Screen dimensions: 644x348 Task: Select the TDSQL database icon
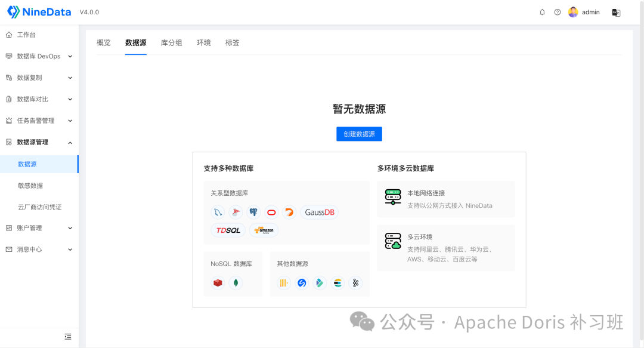(228, 230)
